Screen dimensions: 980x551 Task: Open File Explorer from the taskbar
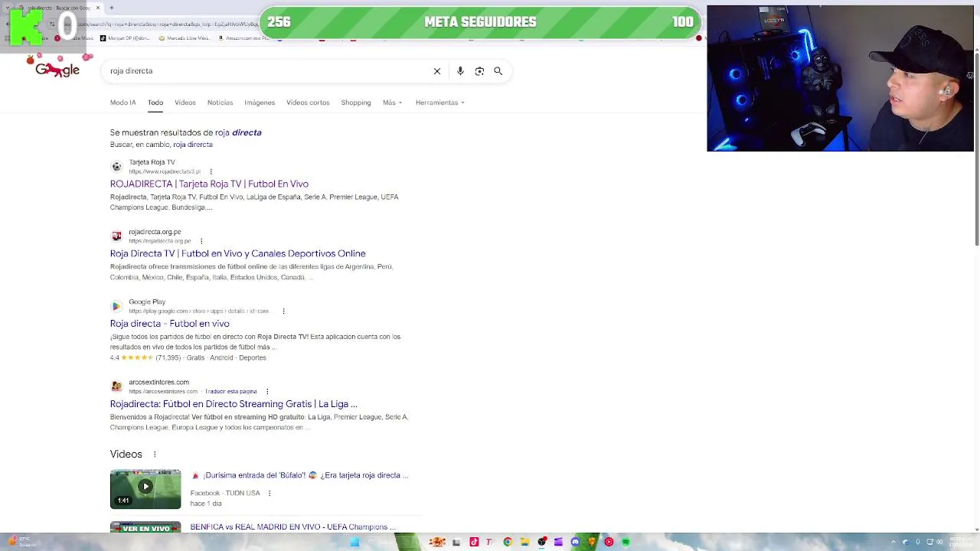[x=524, y=542]
